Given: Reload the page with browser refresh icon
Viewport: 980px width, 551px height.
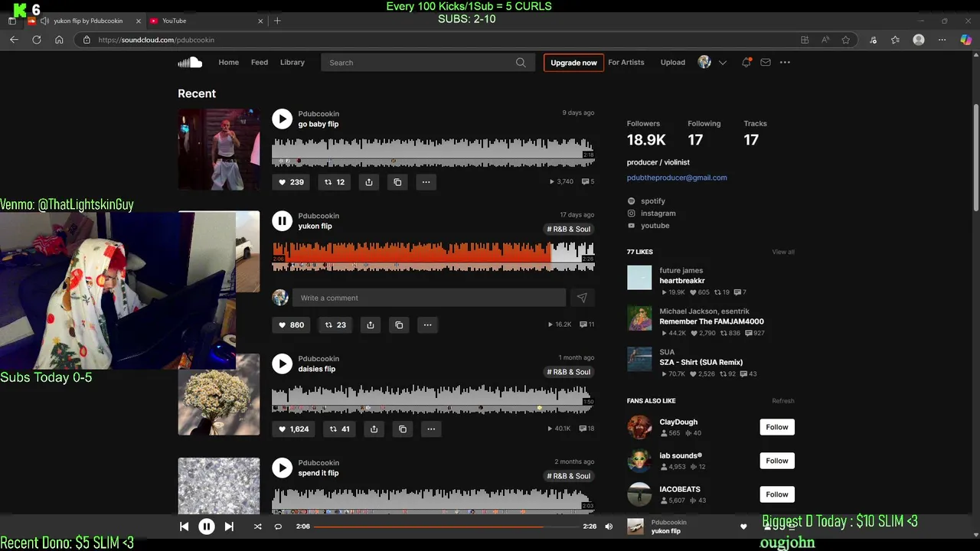Looking at the screenshot, I should [36, 40].
